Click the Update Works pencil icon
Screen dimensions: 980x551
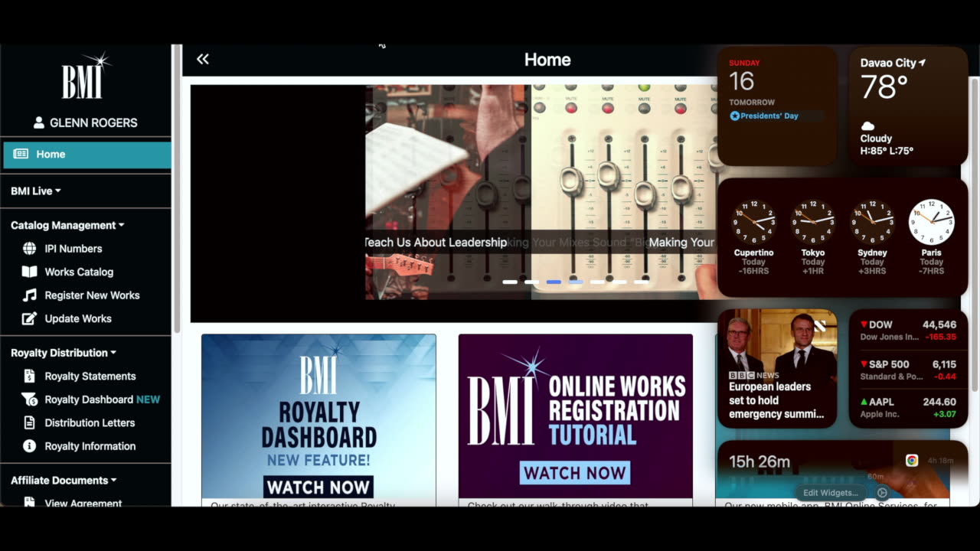29,318
